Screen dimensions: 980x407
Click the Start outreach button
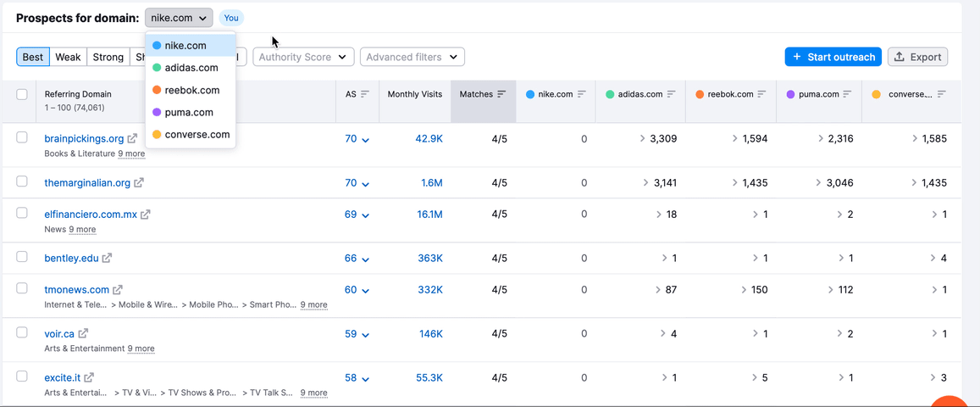tap(833, 57)
